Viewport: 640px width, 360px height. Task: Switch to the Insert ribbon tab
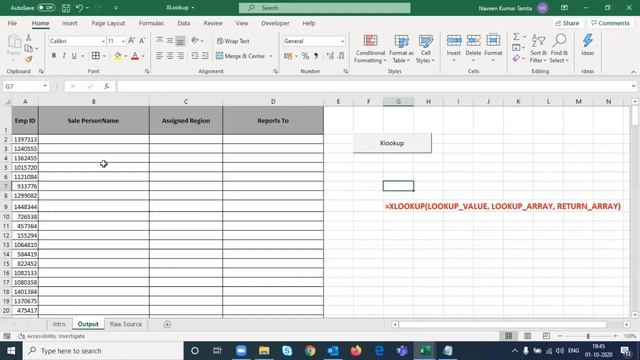pyautogui.click(x=70, y=23)
